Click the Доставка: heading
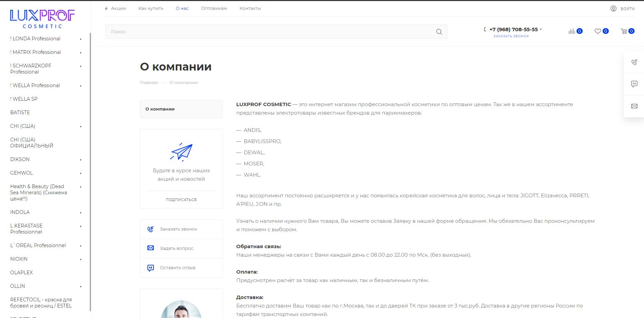The width and height of the screenshot is (644, 318). point(250,297)
